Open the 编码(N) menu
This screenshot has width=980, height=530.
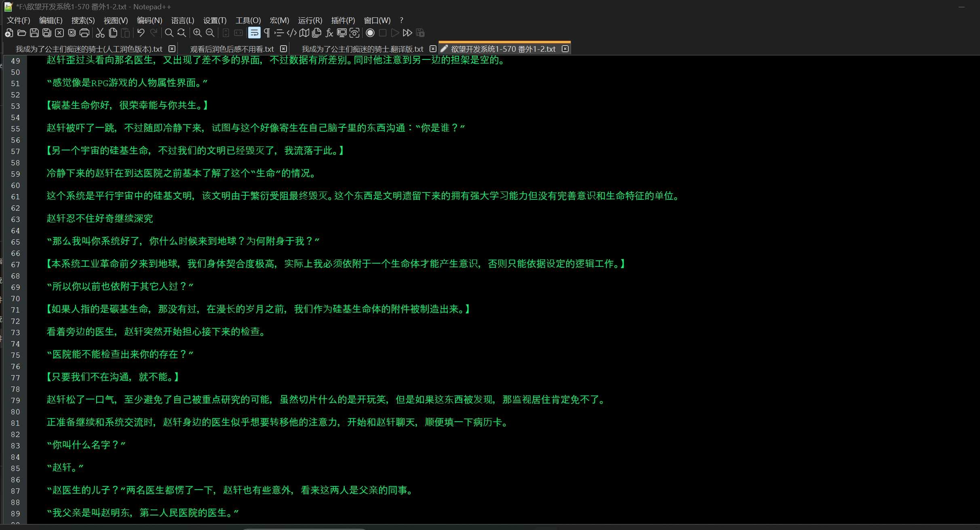pos(149,20)
